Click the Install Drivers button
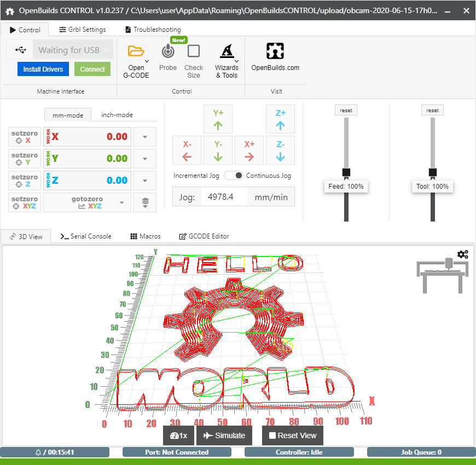476x465 pixels. pyautogui.click(x=43, y=69)
